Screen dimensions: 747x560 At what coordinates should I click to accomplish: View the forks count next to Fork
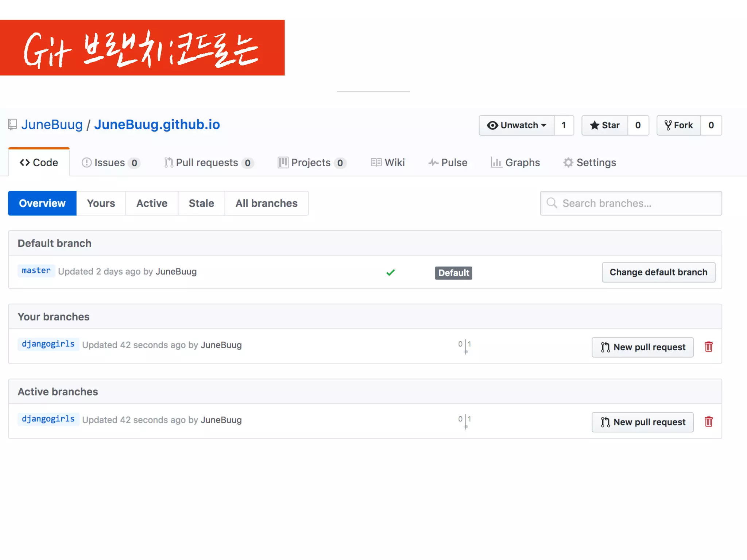point(711,125)
